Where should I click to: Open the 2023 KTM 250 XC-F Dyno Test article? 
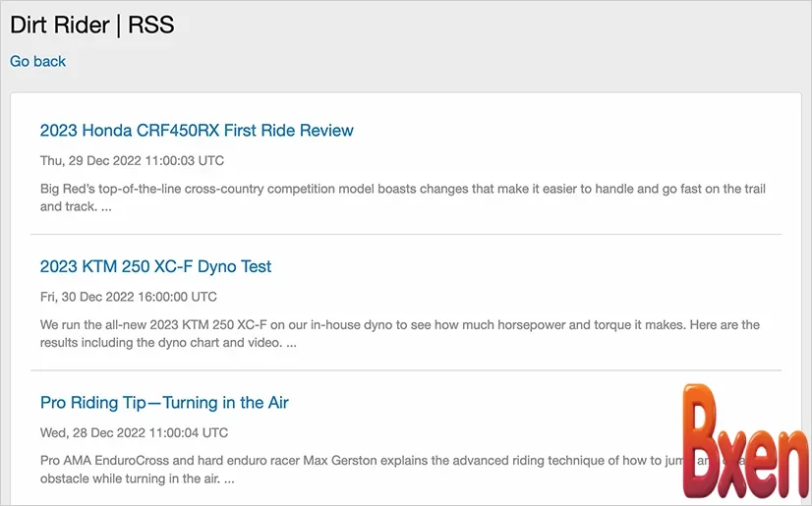[x=155, y=266]
